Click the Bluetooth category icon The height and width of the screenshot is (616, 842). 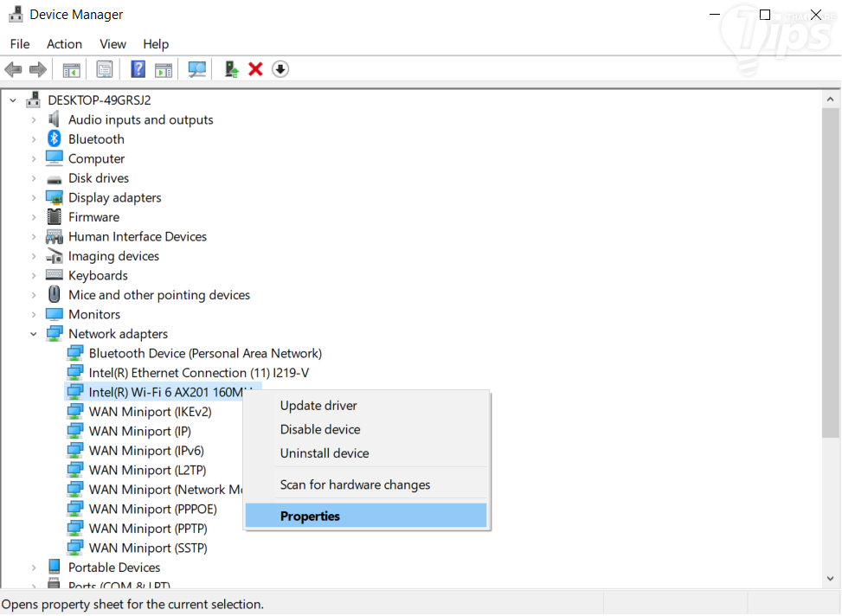(x=55, y=139)
